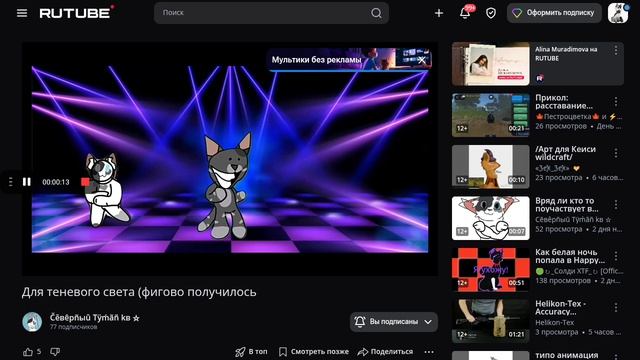This screenshot has width=640, height=360.
Task: Open Сёвёрñый Тўмãñ kв channel avatar
Action: (x=32, y=322)
